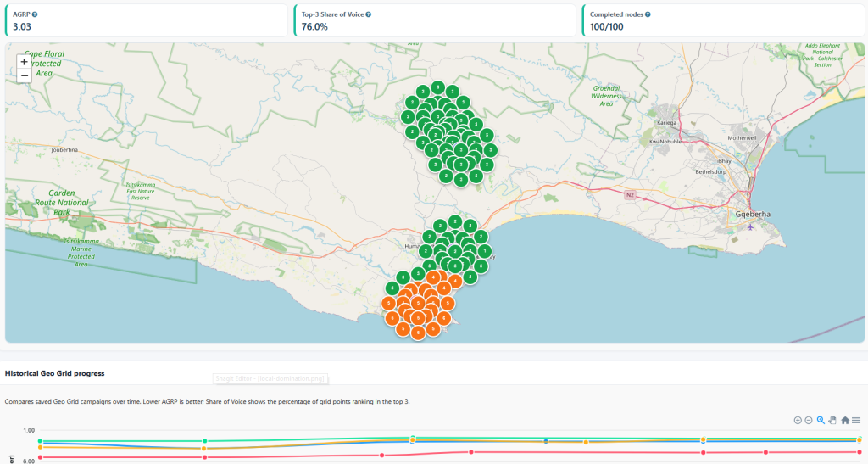
Task: Click the 6.00 y-axis label on the chart
Action: [x=29, y=461]
